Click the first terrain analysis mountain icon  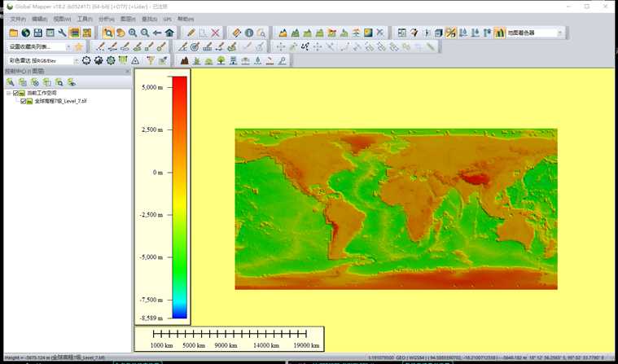click(283, 33)
